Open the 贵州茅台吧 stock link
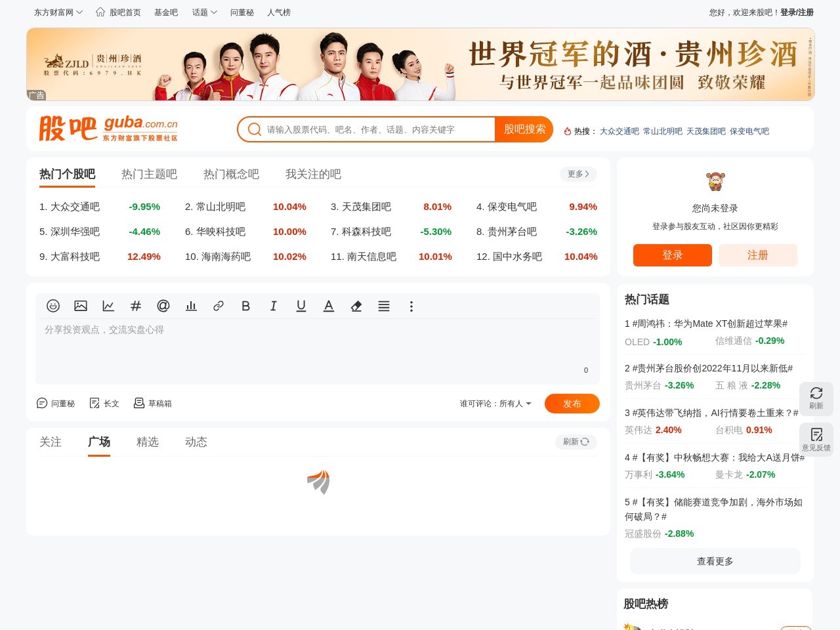This screenshot has width=840, height=630. coord(512,232)
